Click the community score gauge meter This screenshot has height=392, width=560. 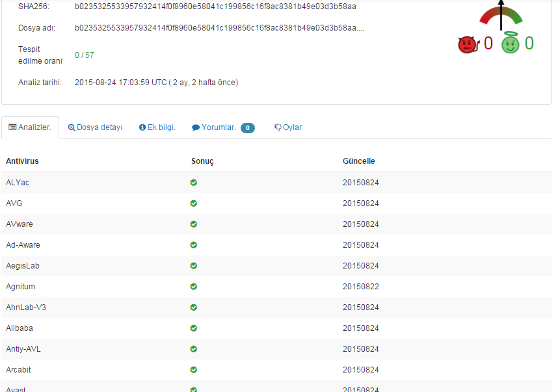pos(501,15)
